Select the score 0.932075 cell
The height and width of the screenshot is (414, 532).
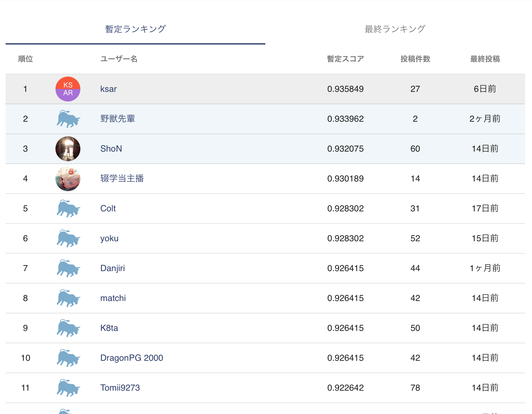pos(345,149)
